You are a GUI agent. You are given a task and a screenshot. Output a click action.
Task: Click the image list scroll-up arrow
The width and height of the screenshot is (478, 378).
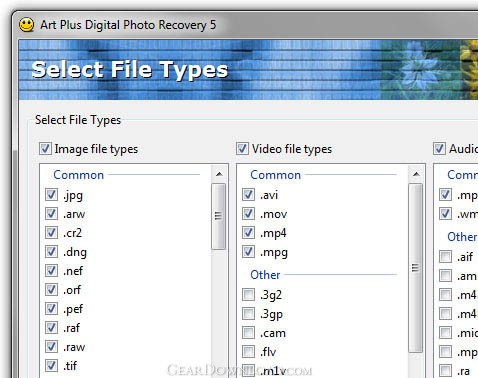tap(219, 174)
